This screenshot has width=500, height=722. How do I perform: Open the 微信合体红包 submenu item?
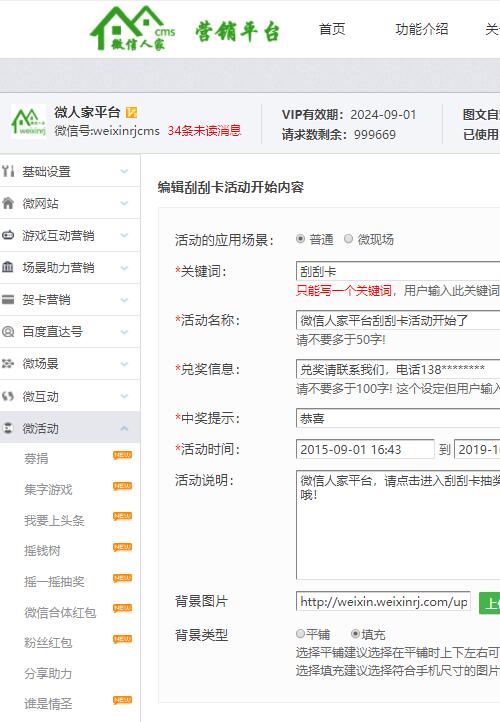pyautogui.click(x=60, y=612)
